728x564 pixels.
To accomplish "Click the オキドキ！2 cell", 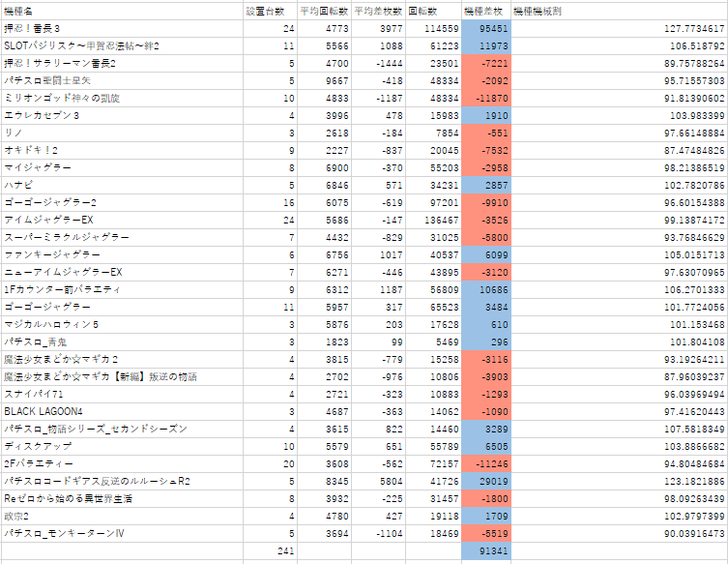I will (x=122, y=151).
